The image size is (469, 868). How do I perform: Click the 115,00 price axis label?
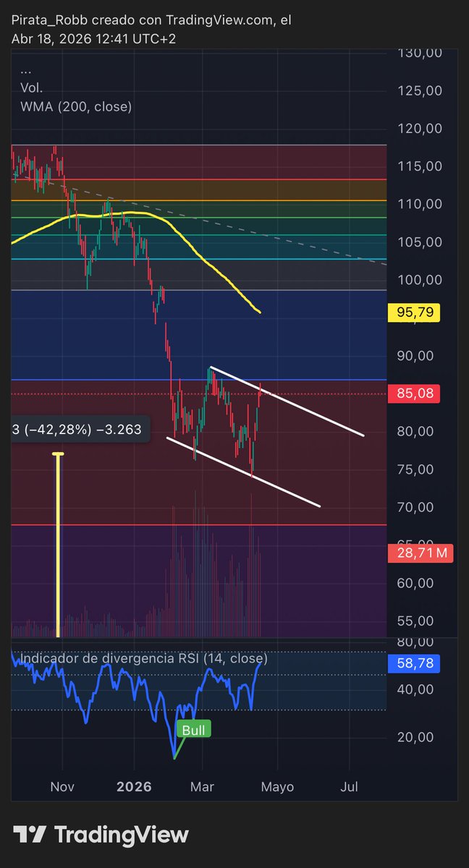pyautogui.click(x=420, y=166)
